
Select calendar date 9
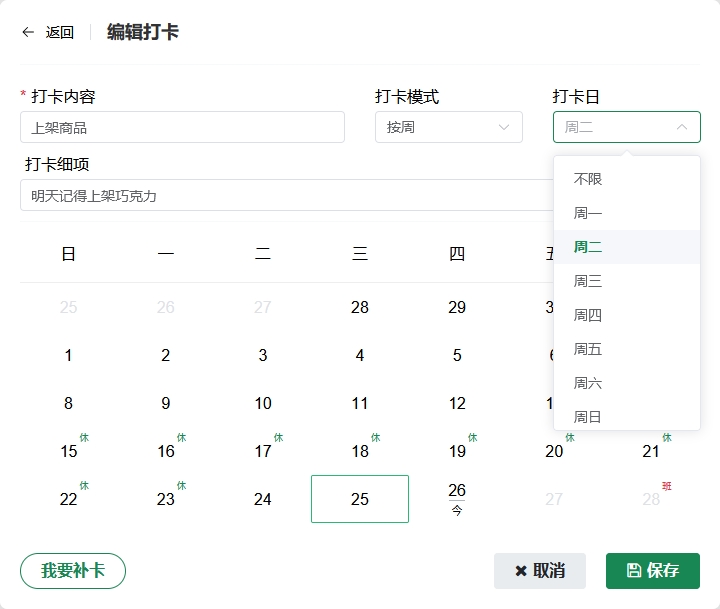point(166,403)
